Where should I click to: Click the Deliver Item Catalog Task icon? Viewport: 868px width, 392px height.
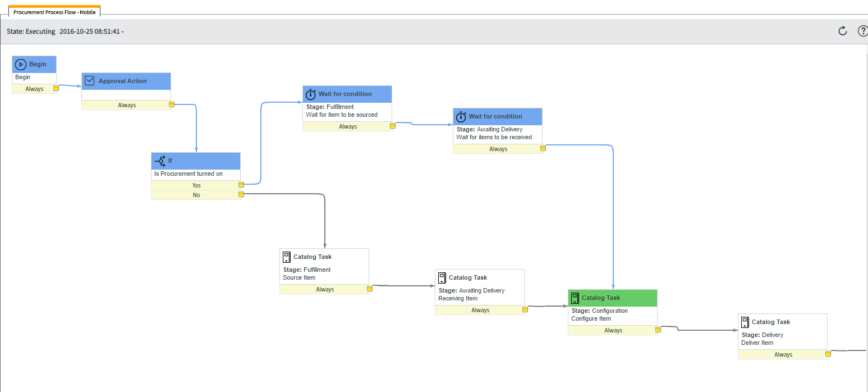[745, 322]
